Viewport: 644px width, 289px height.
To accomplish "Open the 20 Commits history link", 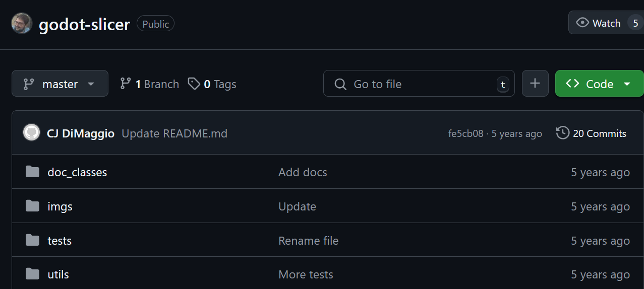I will tap(599, 133).
